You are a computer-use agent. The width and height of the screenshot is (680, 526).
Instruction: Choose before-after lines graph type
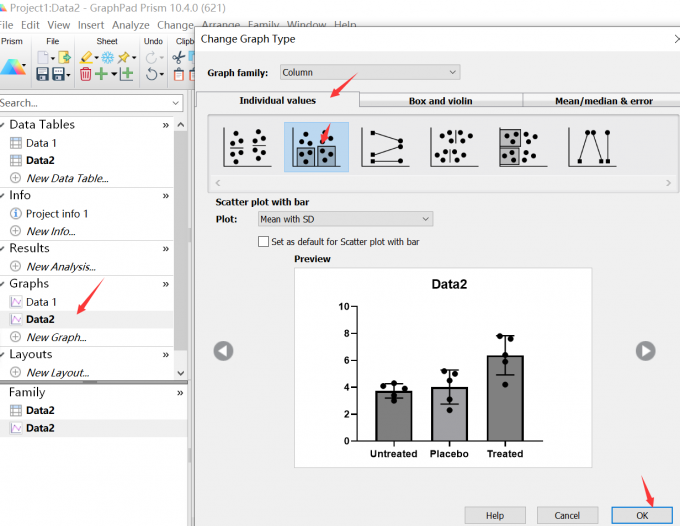[x=385, y=147]
